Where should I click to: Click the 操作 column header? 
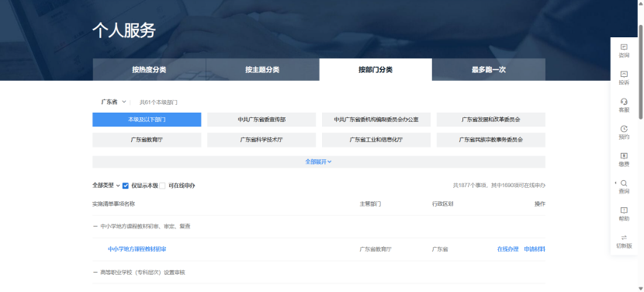540,204
